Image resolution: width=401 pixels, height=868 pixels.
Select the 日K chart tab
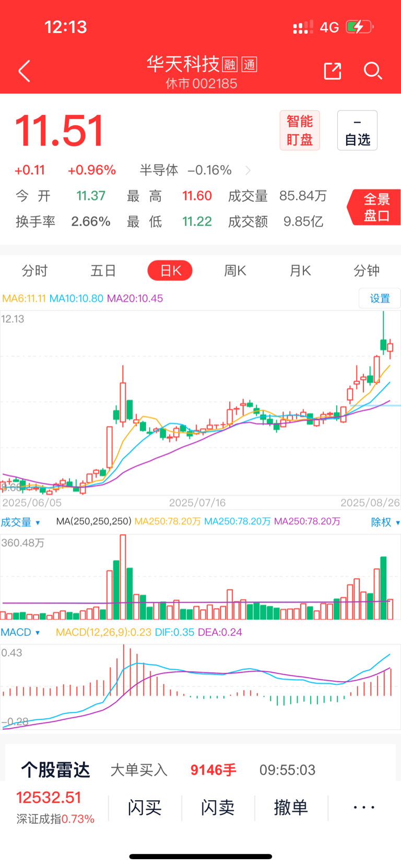tap(170, 271)
